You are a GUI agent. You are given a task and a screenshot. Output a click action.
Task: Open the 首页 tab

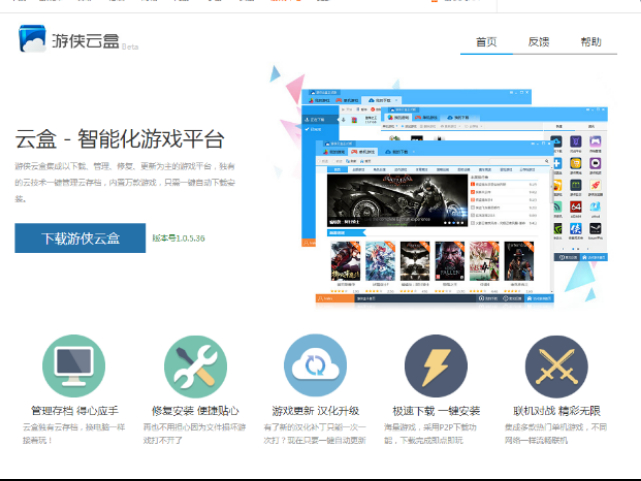[x=486, y=42]
